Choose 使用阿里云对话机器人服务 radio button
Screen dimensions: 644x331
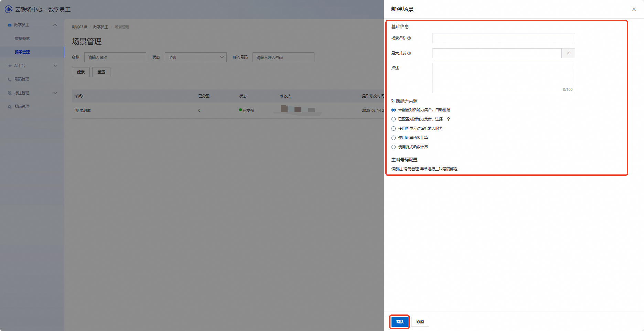coord(394,129)
